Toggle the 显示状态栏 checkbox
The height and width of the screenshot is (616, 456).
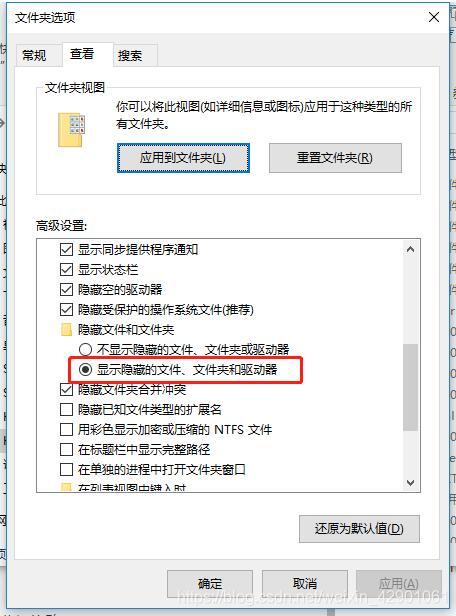tap(66, 270)
